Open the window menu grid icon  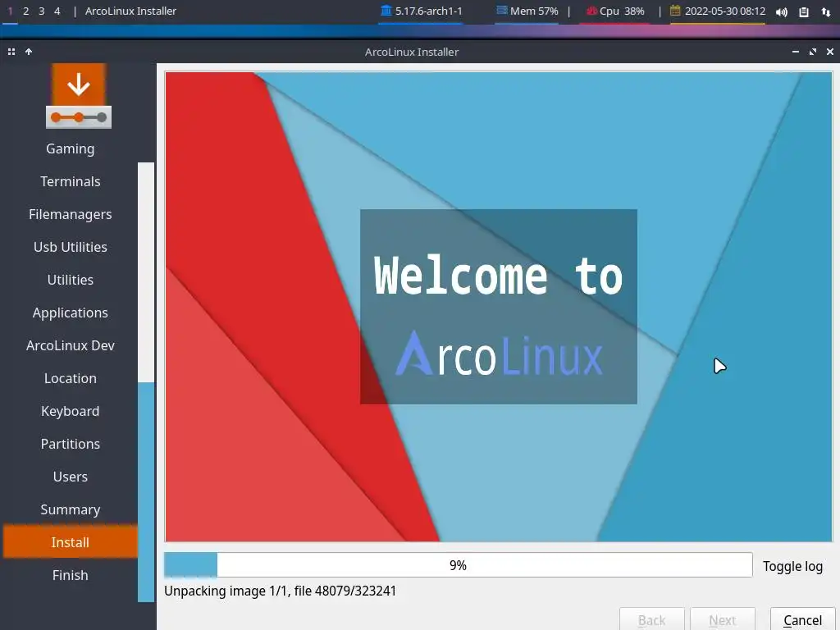(x=11, y=52)
